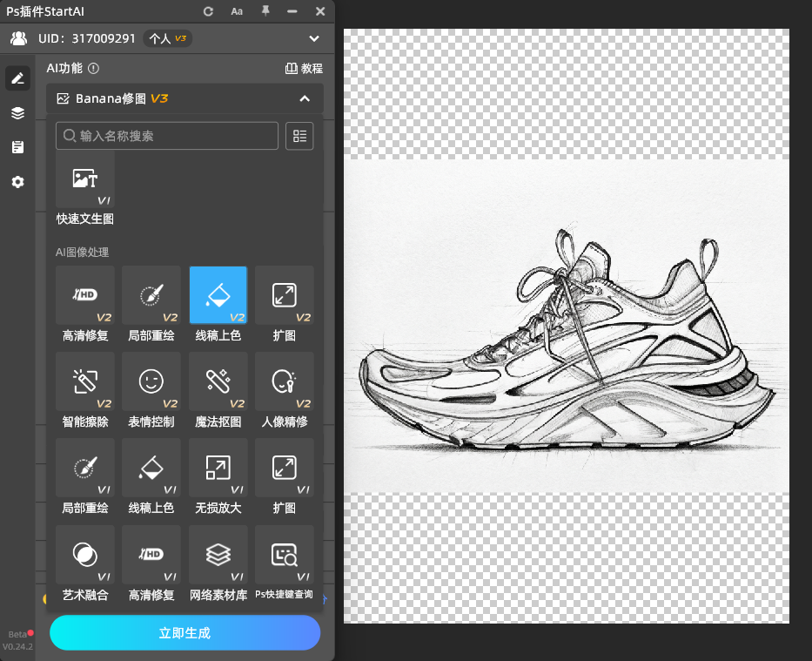The image size is (812, 661).
Task: Select the 无损放大 V1 tool
Action: (x=218, y=477)
